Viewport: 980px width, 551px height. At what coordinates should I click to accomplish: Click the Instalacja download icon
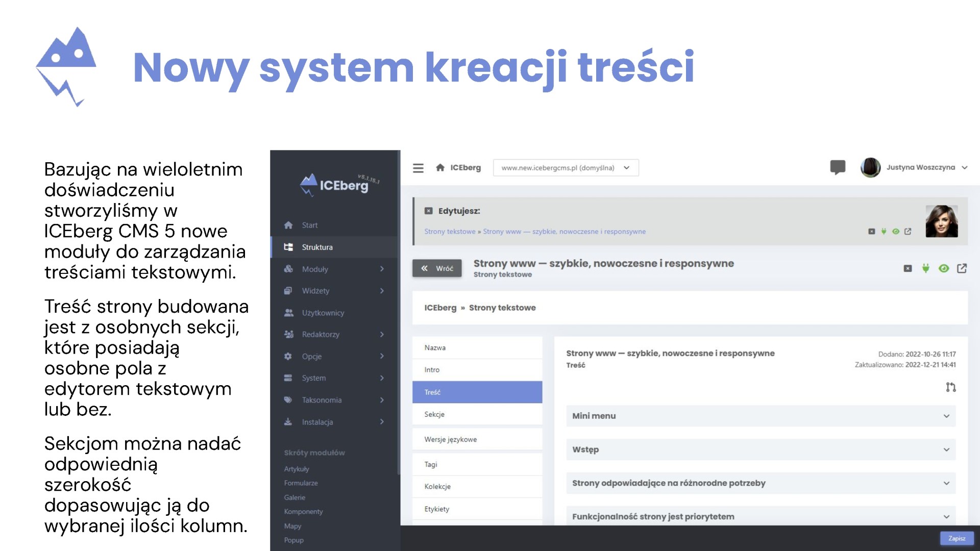coord(288,422)
